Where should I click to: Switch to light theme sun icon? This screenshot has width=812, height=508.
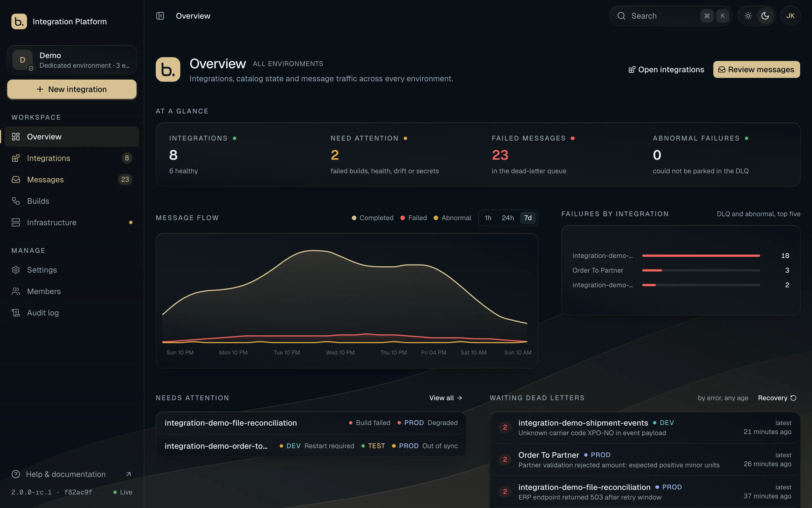[x=748, y=16]
